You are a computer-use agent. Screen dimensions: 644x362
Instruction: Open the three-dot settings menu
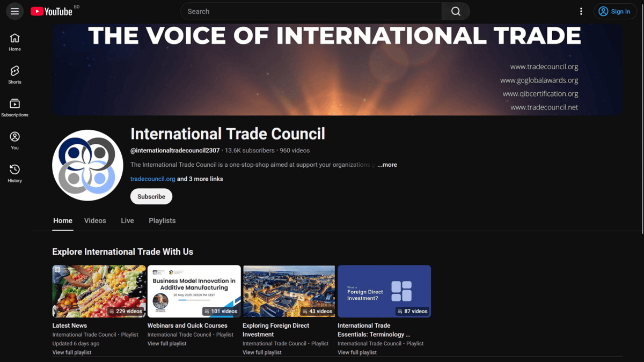coord(581,11)
